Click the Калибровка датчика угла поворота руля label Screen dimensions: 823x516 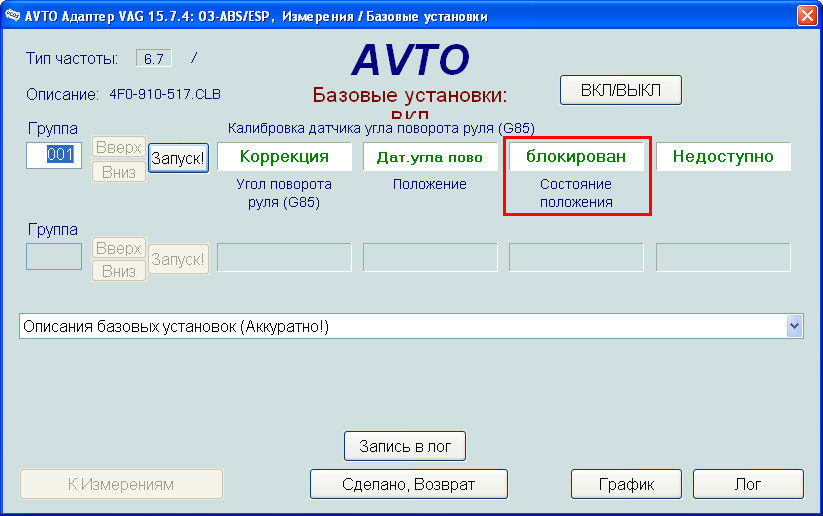coord(381,128)
